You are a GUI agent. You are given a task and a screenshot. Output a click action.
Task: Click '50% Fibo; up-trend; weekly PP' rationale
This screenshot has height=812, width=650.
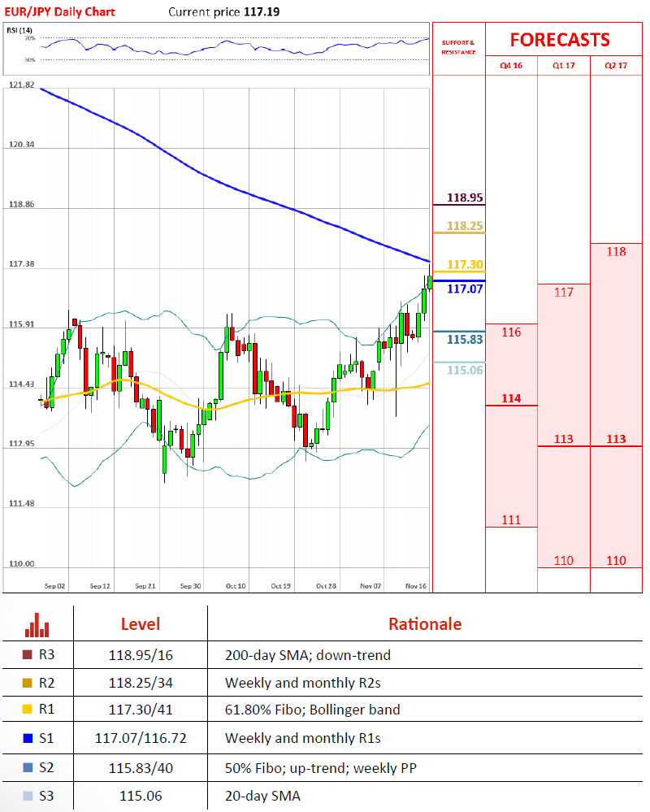click(x=321, y=768)
